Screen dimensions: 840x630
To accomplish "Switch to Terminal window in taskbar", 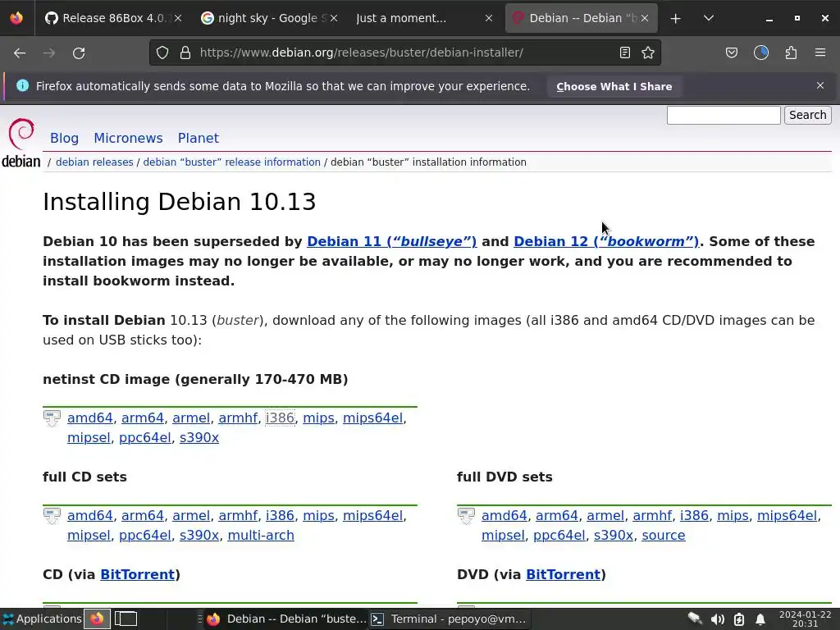I will pos(449,619).
